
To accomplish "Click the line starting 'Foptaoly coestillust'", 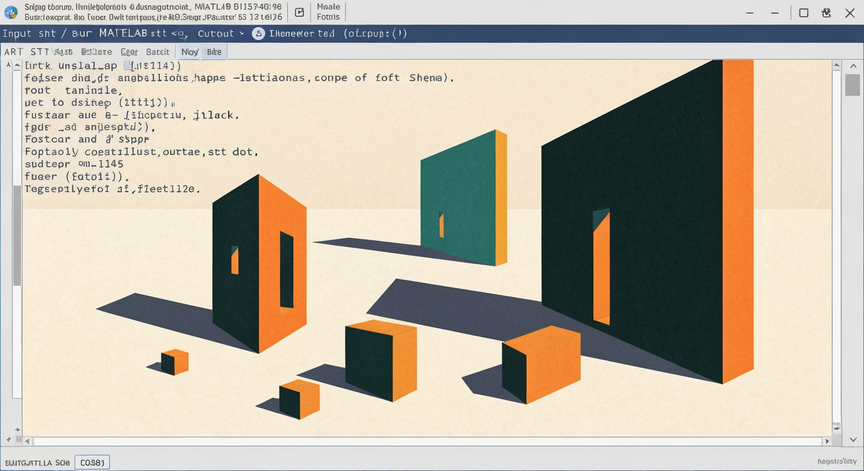I will coord(141,152).
